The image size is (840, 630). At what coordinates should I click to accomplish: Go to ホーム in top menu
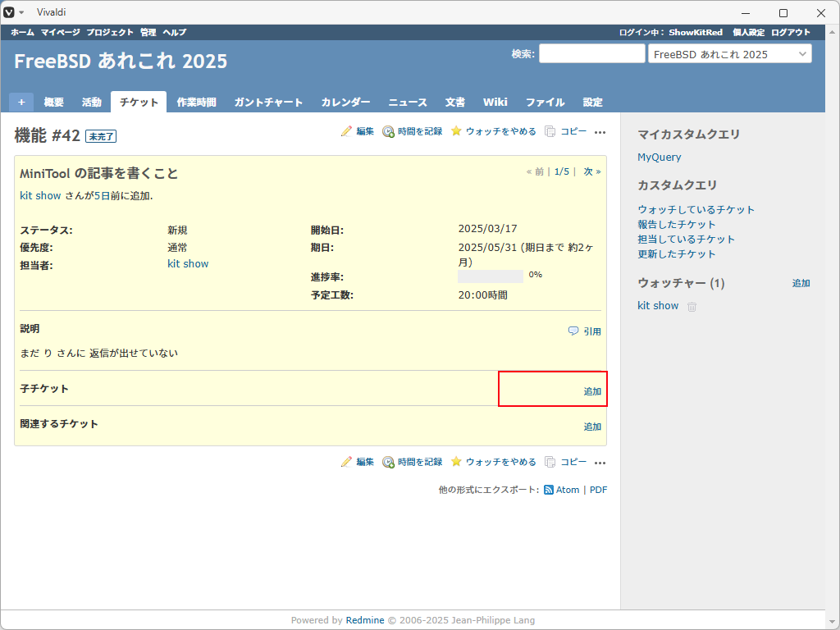[22, 32]
